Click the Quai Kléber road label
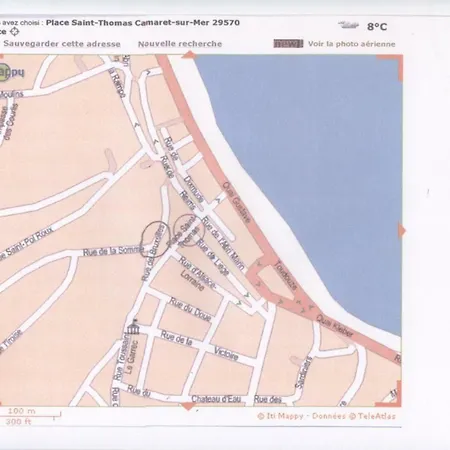The width and height of the screenshot is (450, 450). 334,326
